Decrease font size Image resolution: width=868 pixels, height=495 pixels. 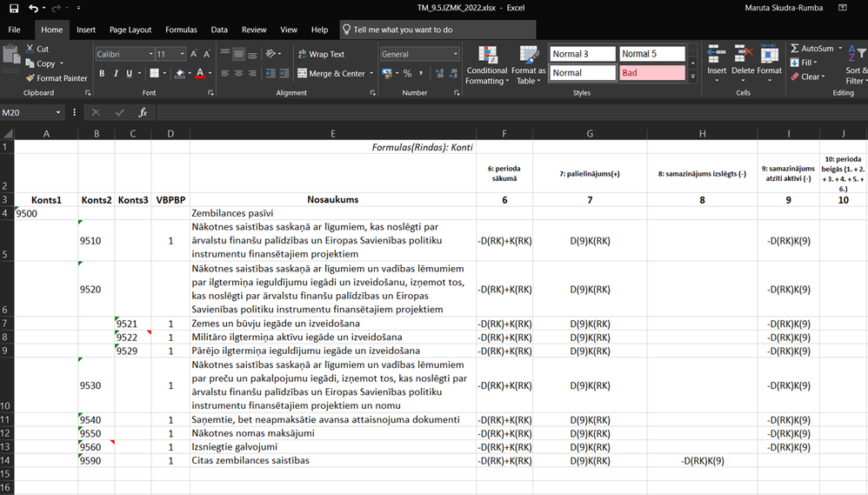(x=206, y=54)
